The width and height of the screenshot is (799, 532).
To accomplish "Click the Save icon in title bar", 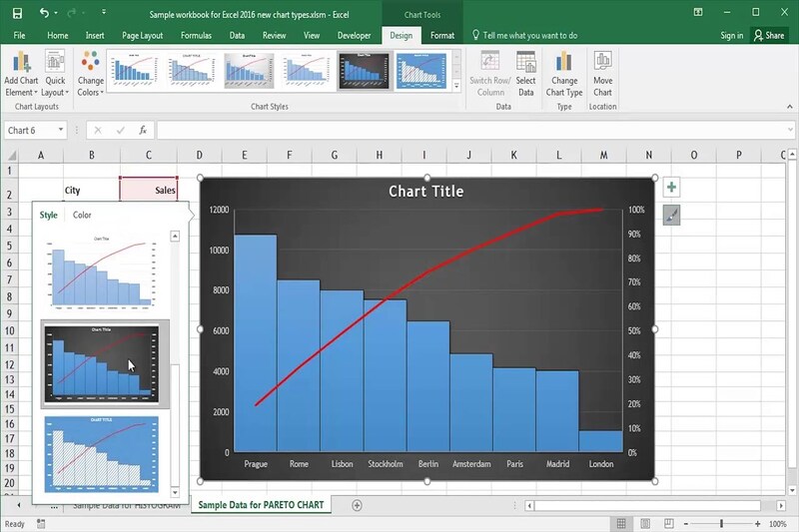I will (17, 13).
